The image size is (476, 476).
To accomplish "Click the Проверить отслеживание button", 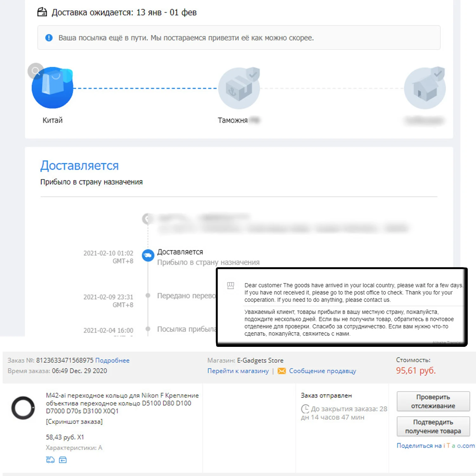I will coord(433,401).
